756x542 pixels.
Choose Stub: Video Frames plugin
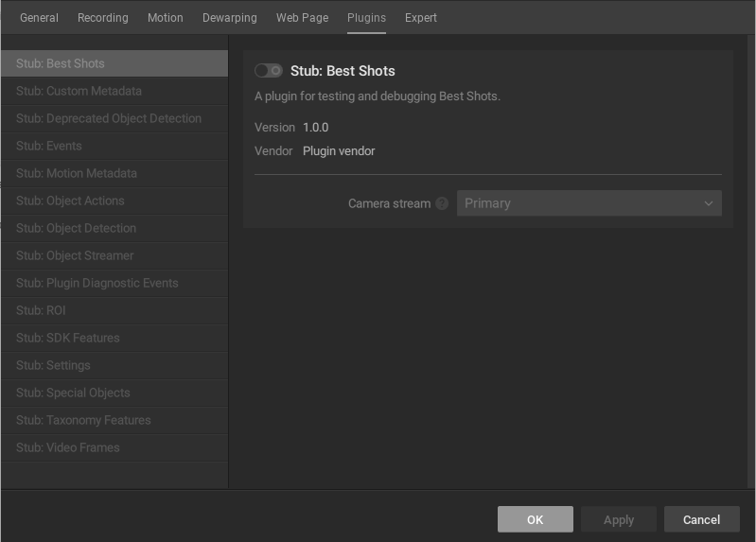pyautogui.click(x=68, y=447)
